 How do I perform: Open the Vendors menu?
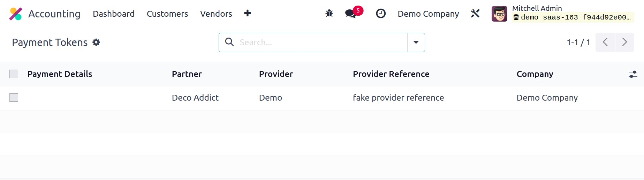tap(216, 14)
